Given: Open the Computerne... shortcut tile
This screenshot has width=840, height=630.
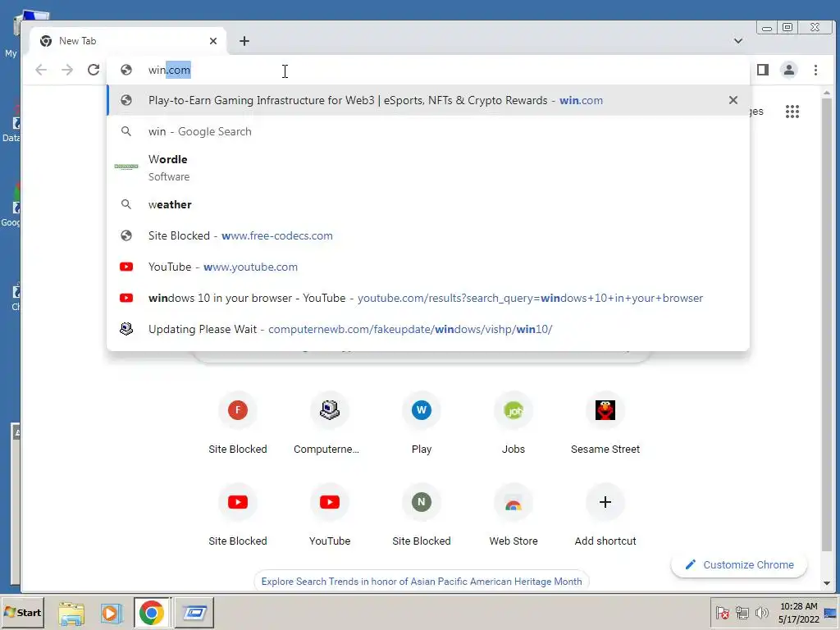Looking at the screenshot, I should click(330, 423).
